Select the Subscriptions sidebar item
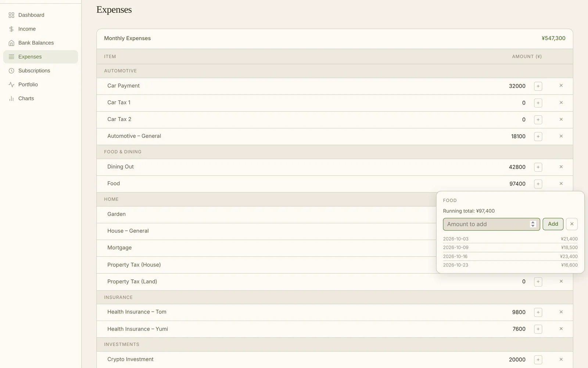 pyautogui.click(x=40, y=71)
